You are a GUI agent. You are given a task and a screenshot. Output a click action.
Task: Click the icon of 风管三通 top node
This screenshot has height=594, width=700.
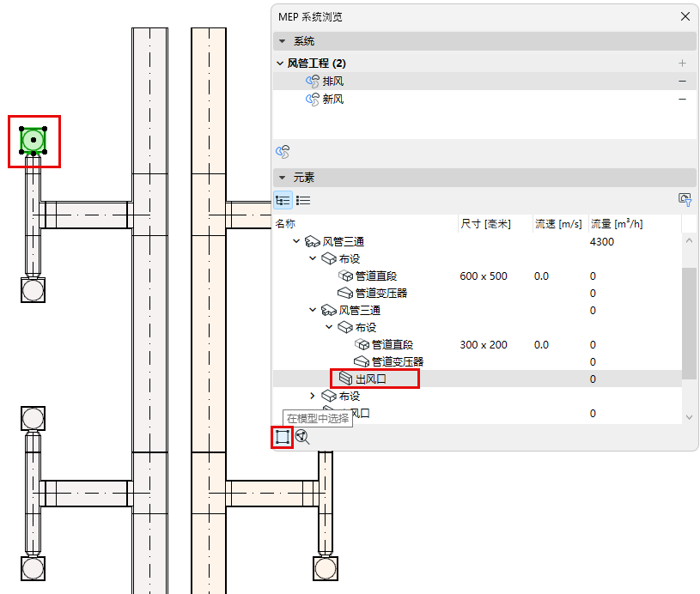tap(312, 241)
